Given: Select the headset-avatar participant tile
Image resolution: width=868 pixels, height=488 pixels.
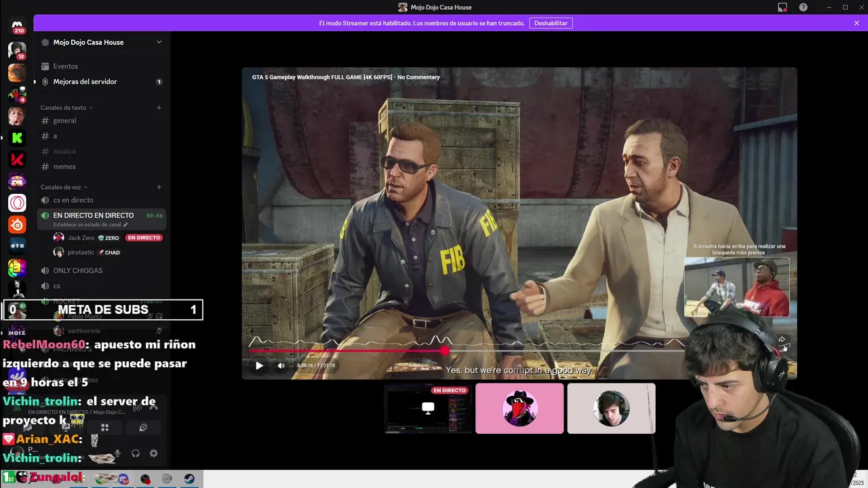Looking at the screenshot, I should coord(611,408).
